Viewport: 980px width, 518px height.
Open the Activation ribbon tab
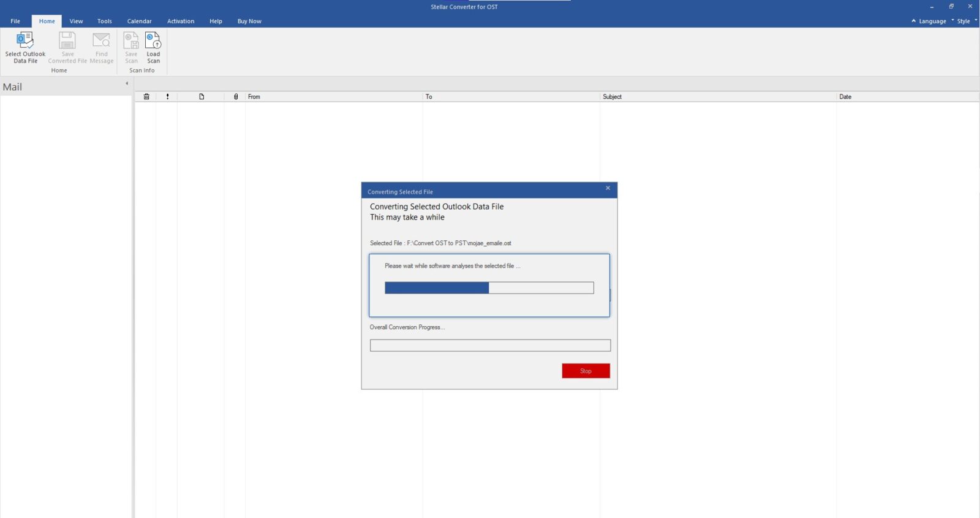181,21
